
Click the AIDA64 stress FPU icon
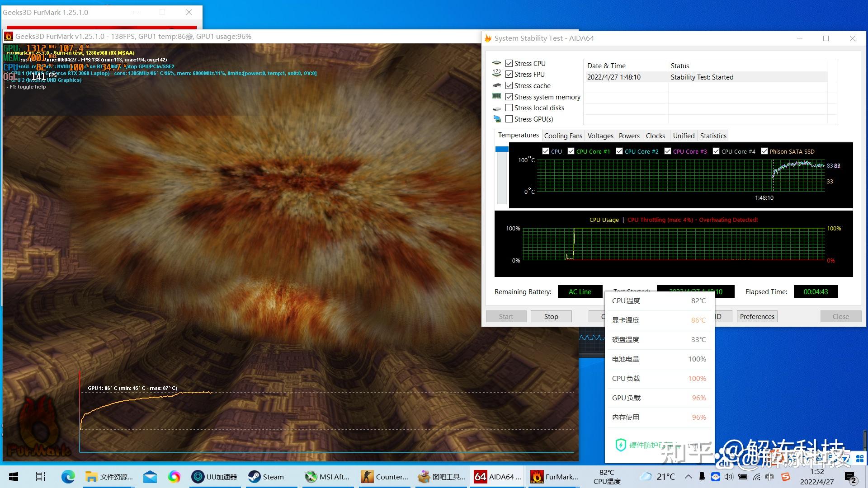click(497, 73)
